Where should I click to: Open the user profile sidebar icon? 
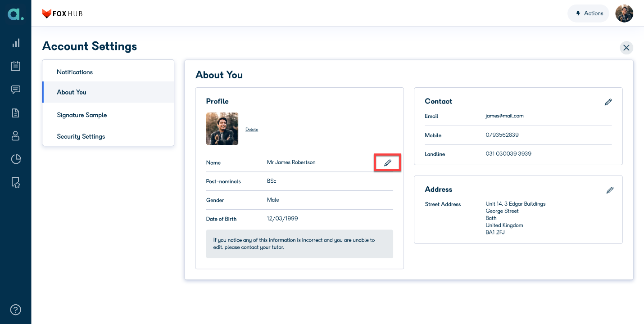(x=16, y=135)
